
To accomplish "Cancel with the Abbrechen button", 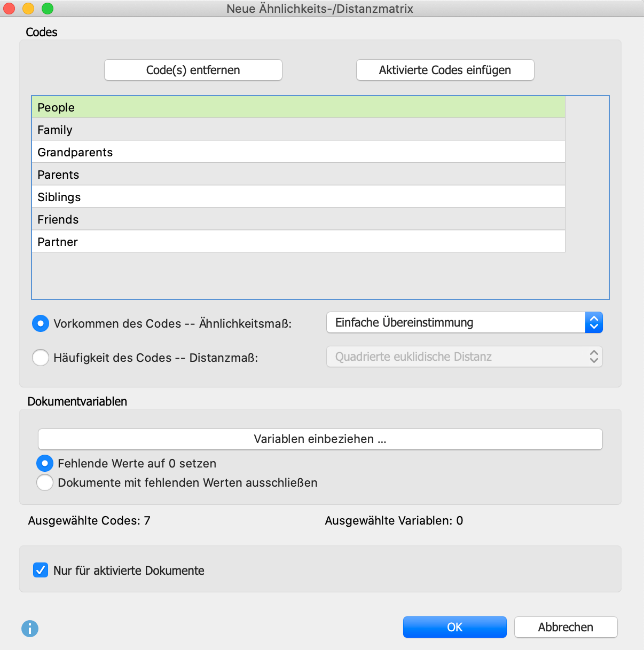I will tap(566, 627).
